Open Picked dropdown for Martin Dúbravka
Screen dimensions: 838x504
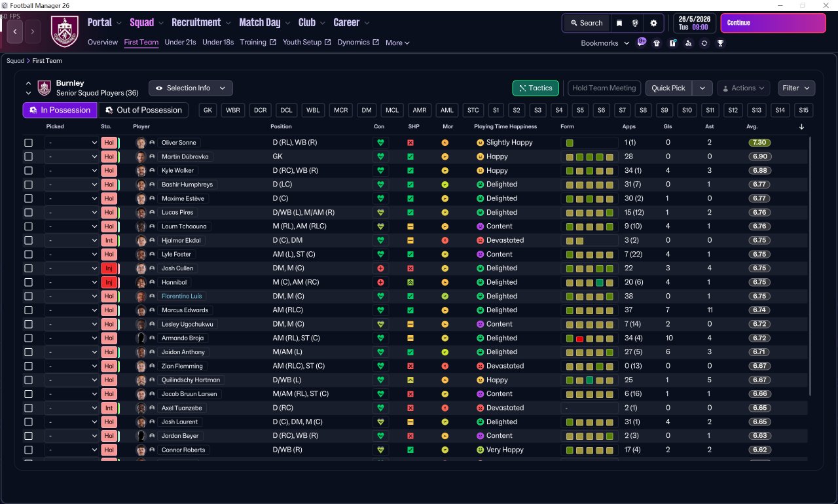pos(71,157)
